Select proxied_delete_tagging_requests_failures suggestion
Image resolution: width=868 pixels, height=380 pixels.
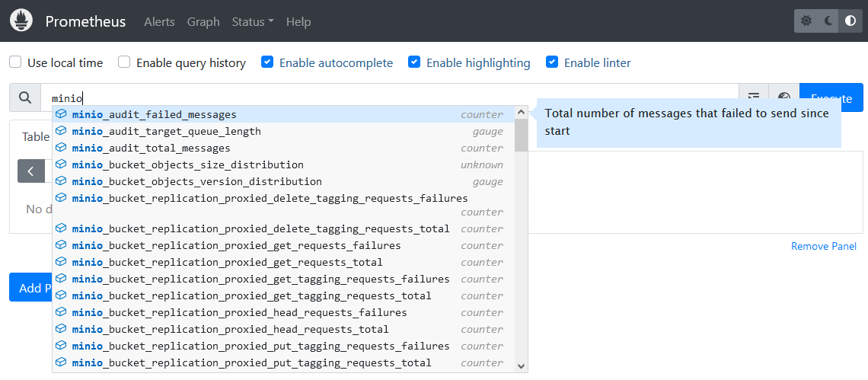pos(283,205)
